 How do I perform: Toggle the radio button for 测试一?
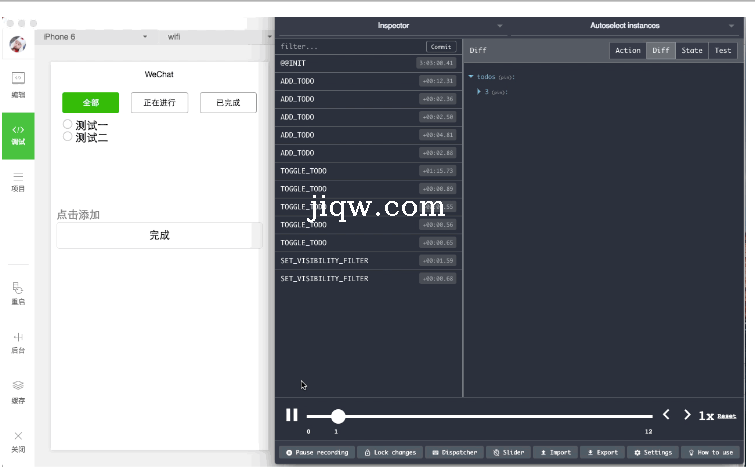(68, 125)
